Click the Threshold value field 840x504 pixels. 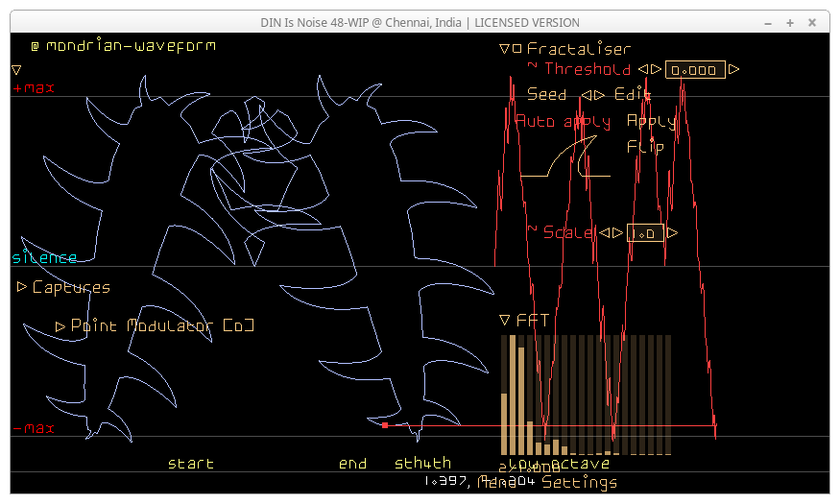[x=695, y=70]
